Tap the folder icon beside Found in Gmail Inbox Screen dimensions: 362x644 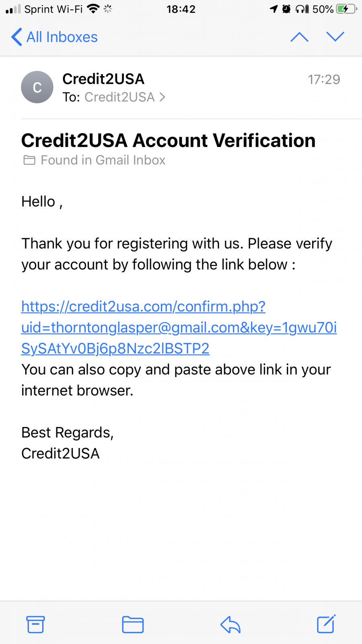[29, 160]
